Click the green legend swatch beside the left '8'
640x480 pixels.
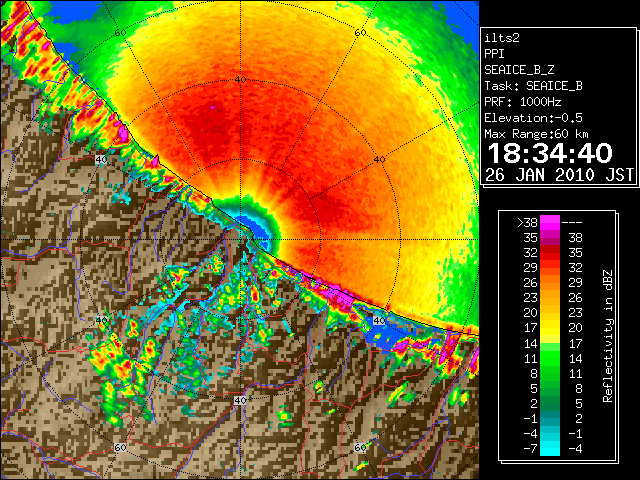pos(550,373)
